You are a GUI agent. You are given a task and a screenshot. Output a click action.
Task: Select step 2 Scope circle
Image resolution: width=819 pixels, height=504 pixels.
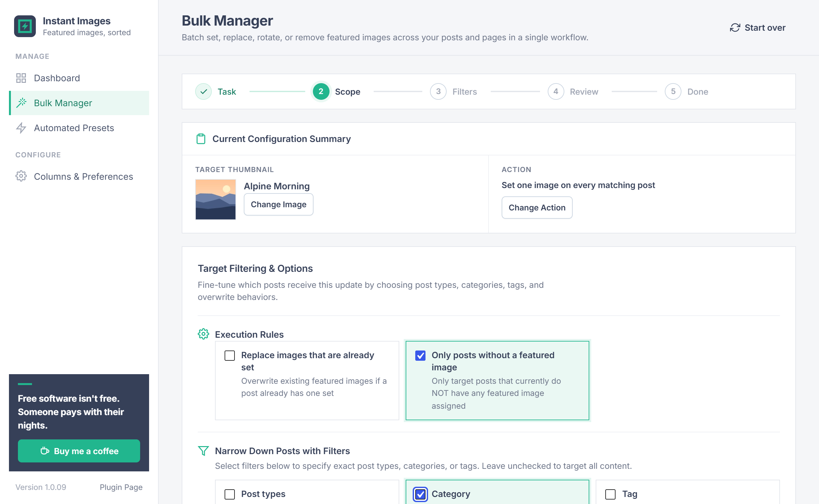(321, 91)
